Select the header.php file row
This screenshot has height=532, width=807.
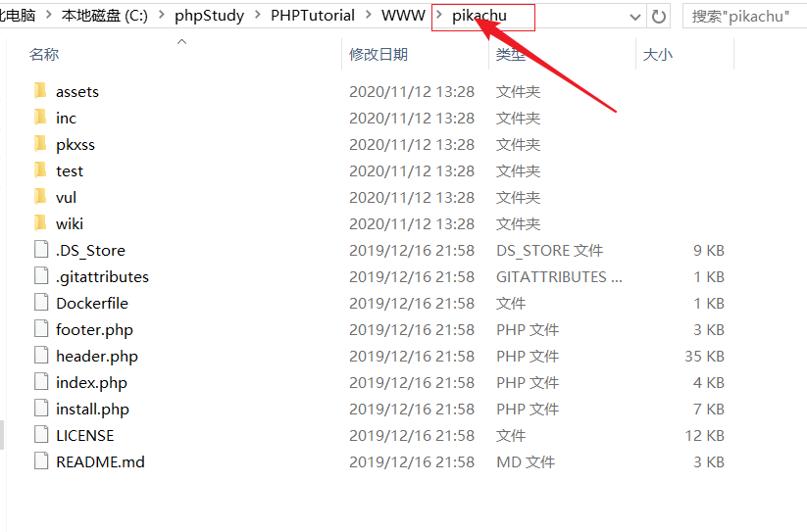point(379,356)
